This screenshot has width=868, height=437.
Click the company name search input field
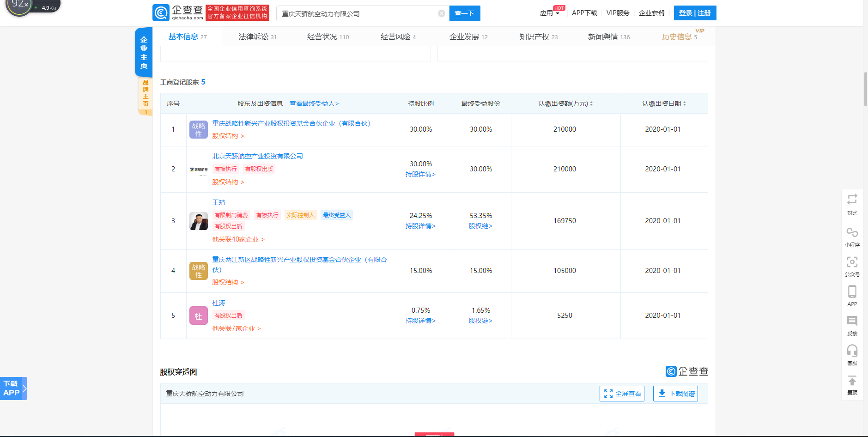pyautogui.click(x=358, y=14)
